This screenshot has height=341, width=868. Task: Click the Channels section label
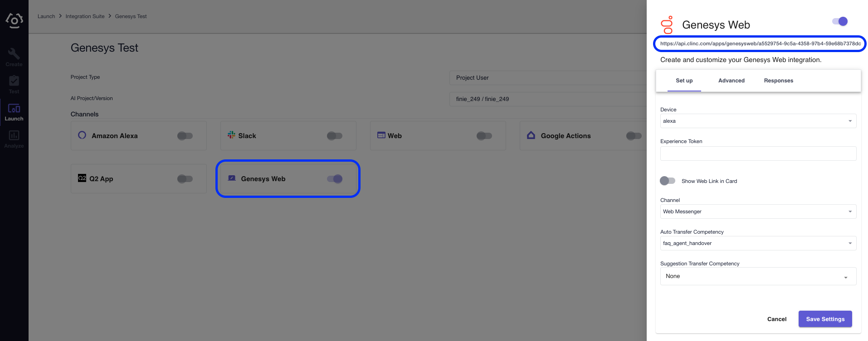[84, 114]
